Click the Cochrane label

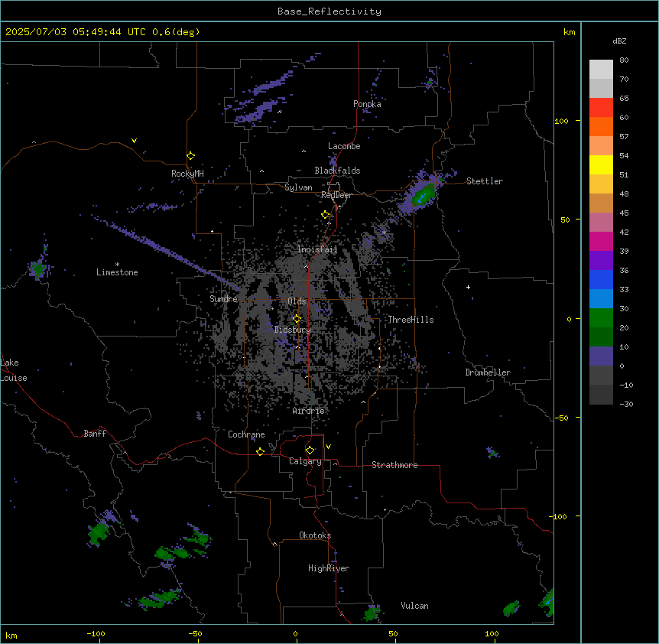click(246, 434)
